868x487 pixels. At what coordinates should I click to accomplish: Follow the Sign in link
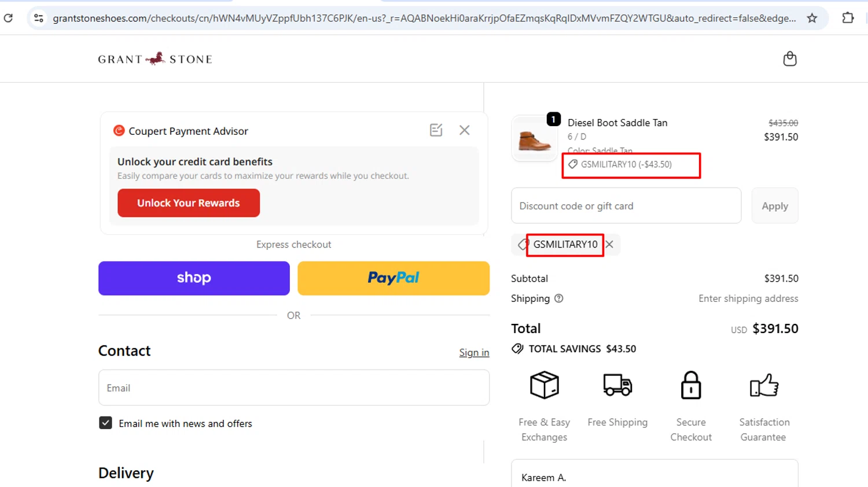(474, 352)
